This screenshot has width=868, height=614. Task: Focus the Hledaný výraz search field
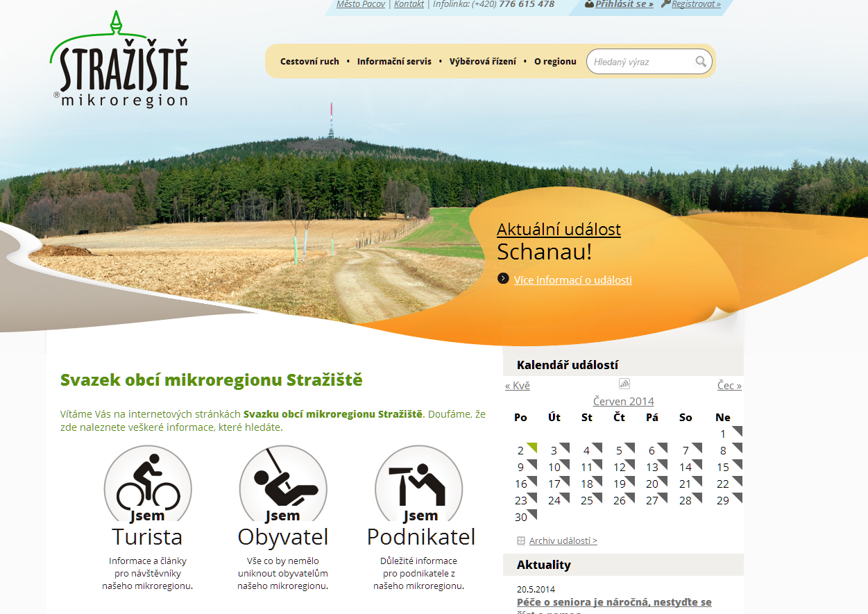(642, 62)
